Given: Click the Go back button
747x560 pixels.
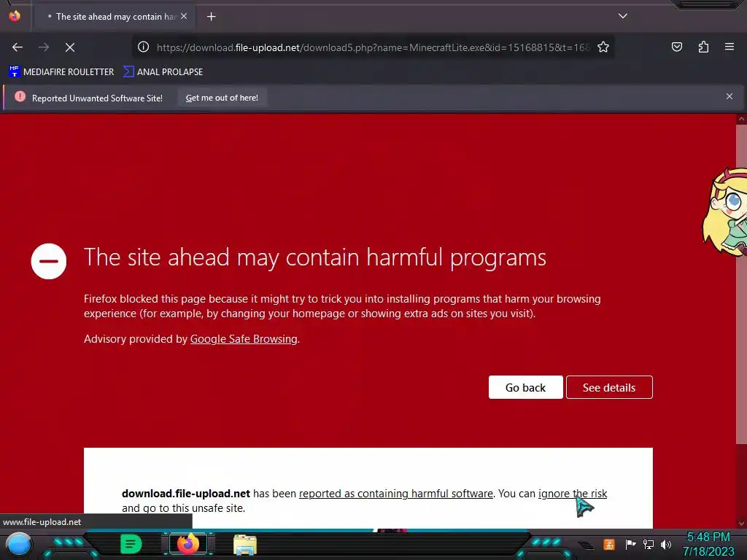Looking at the screenshot, I should pos(525,388).
